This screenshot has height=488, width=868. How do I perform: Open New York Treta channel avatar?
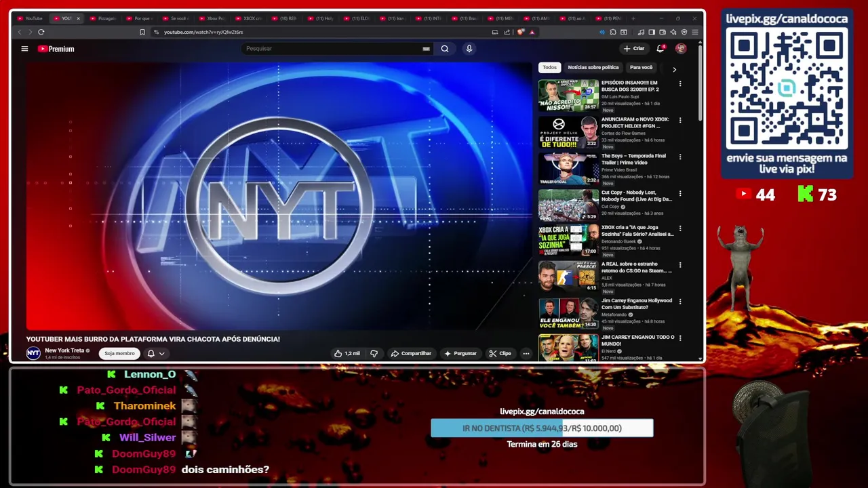pos(33,353)
